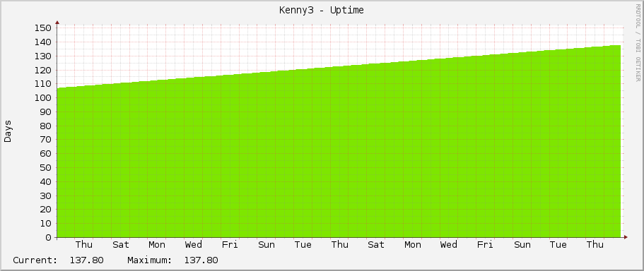Select the "110" value on the Days axis
644x271 pixels.
[x=43, y=84]
